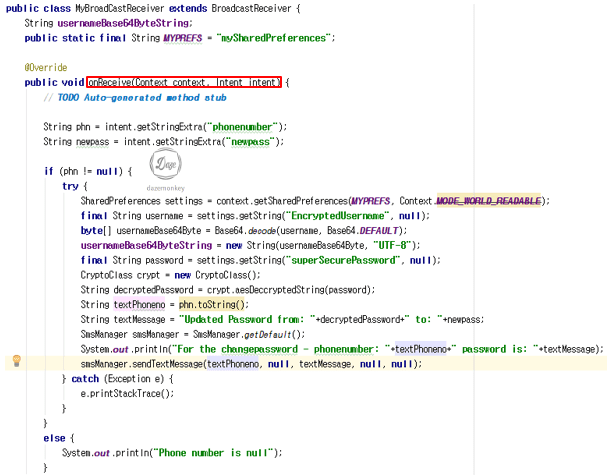The height and width of the screenshot is (476, 607).
Task: Click the "UTF-8" string literal
Action: 392,245
